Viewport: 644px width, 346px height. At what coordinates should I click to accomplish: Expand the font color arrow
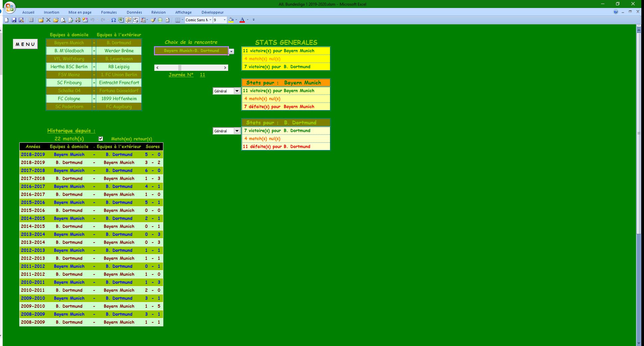tap(247, 20)
